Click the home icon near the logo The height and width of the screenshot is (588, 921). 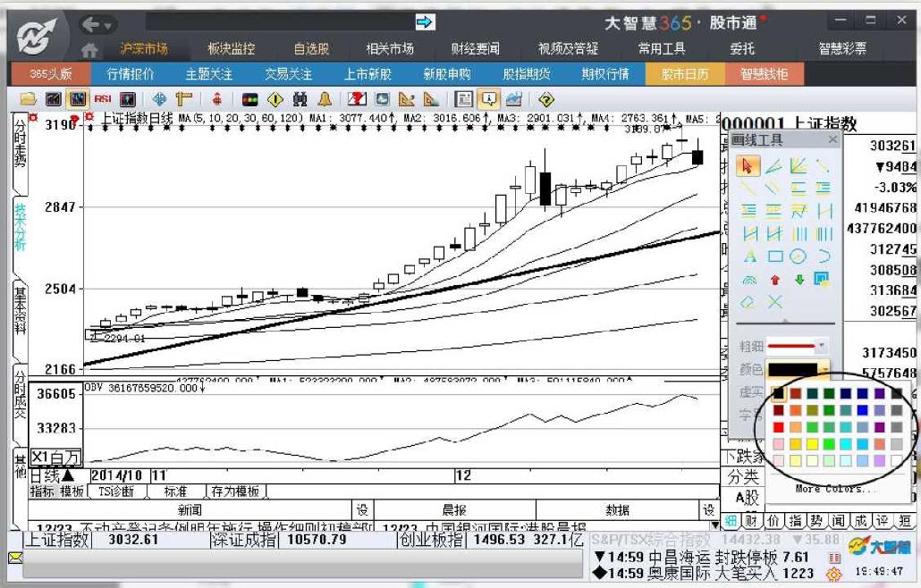(89, 50)
